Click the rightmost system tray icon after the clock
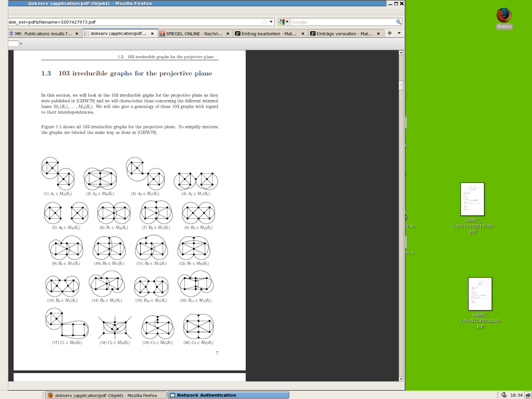Image resolution: width=532 pixels, height=399 pixels. [528, 395]
